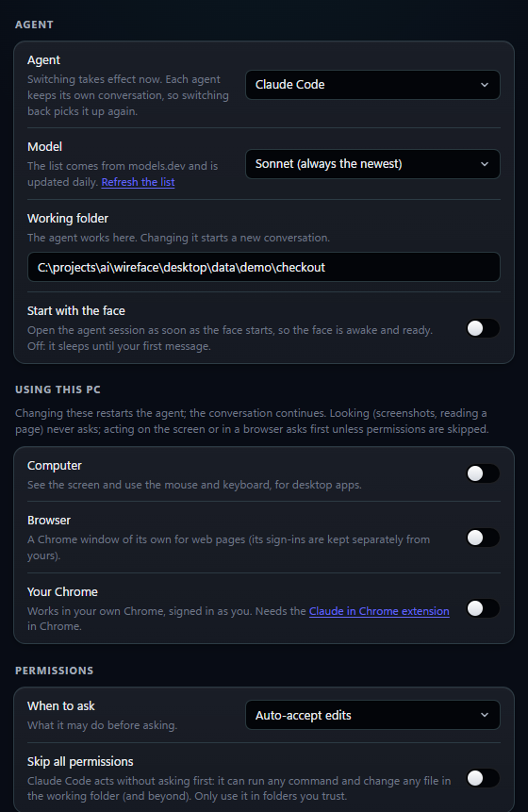Switch on the Your Chrome toggle
The image size is (528, 812).
coord(483,608)
